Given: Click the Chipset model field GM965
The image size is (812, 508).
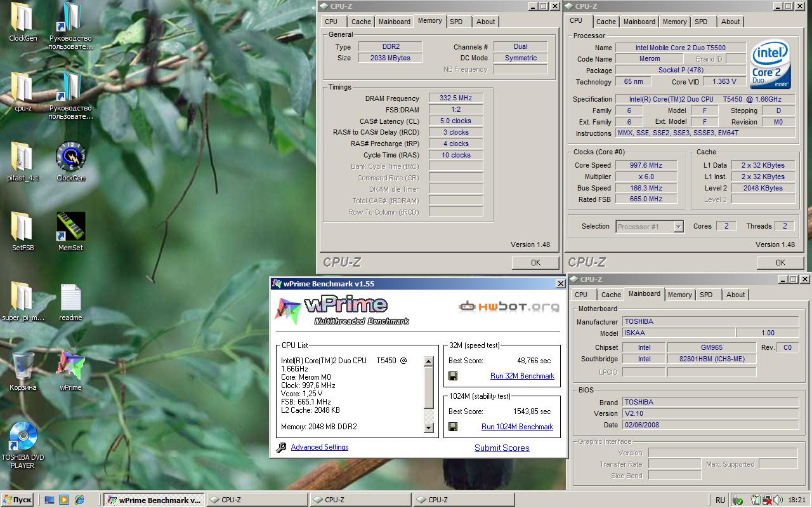Looking at the screenshot, I should (710, 347).
